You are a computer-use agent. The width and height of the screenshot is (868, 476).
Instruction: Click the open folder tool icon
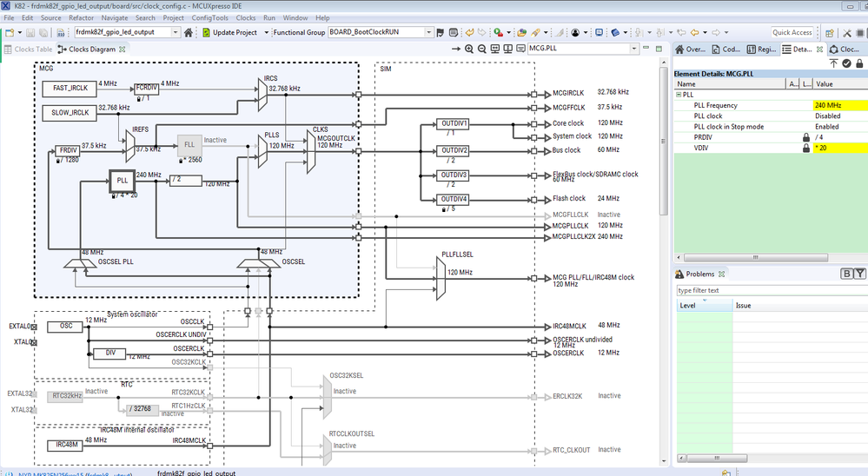[521, 33]
